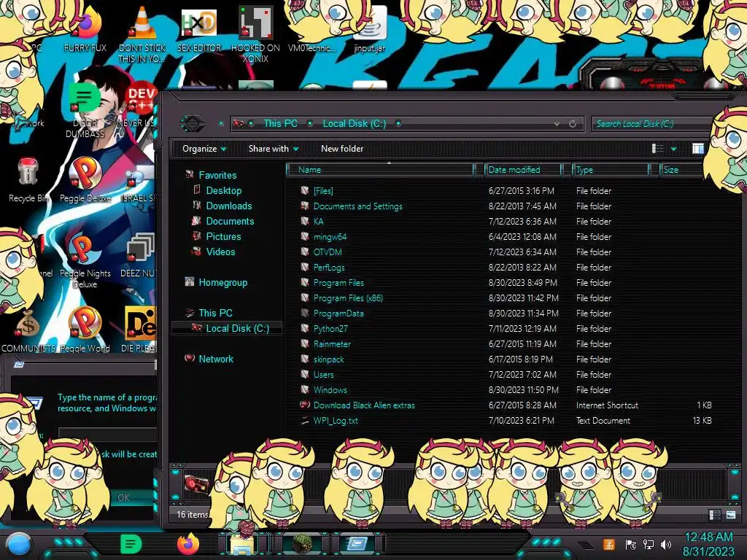Toggle the preview pane button
The image size is (747, 560).
tap(697, 149)
